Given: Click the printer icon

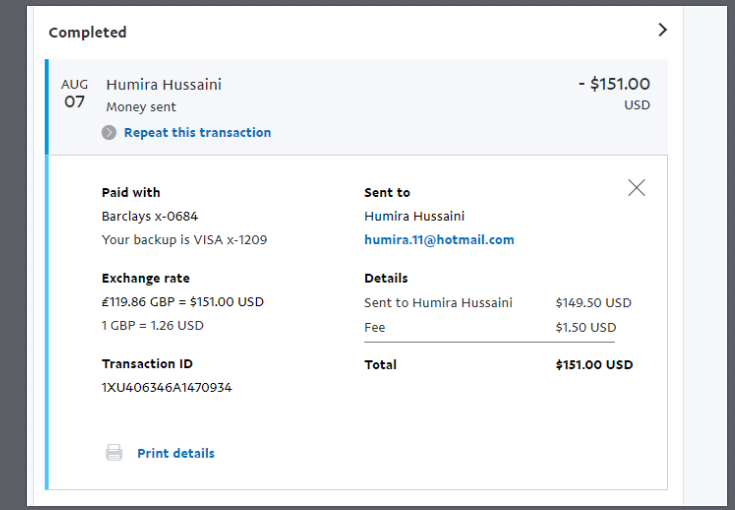Looking at the screenshot, I should pos(114,453).
